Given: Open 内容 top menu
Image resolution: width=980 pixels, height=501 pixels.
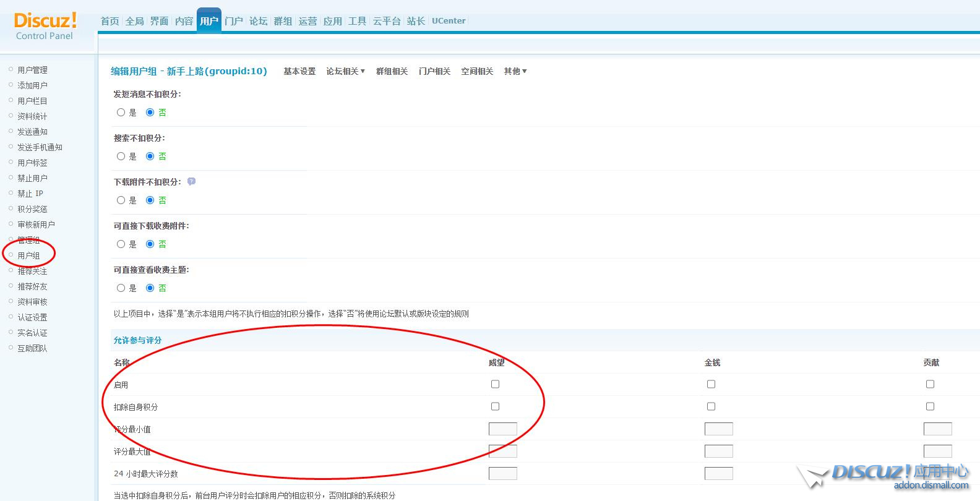Looking at the screenshot, I should [184, 21].
